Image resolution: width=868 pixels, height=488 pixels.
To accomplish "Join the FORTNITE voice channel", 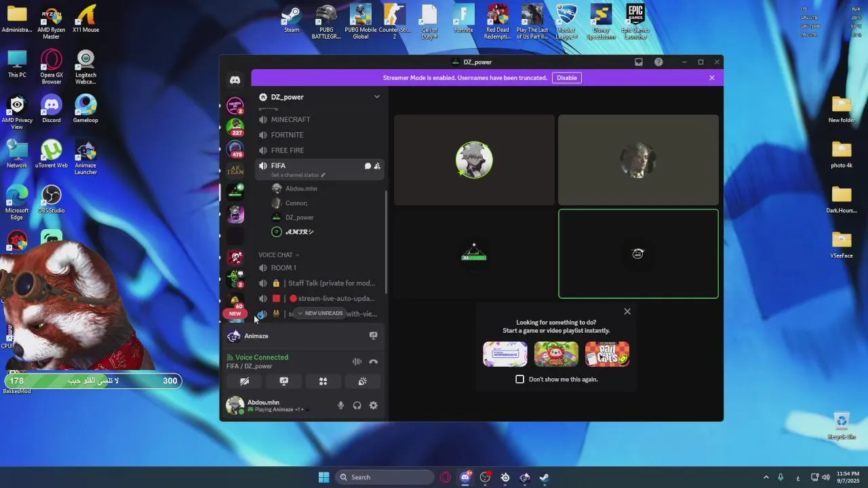I will tap(319, 135).
